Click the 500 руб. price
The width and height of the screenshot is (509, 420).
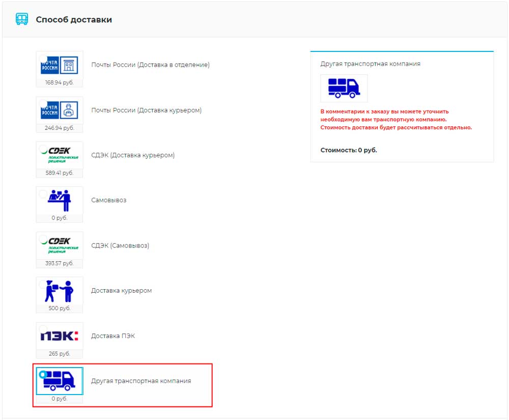pyautogui.click(x=60, y=308)
